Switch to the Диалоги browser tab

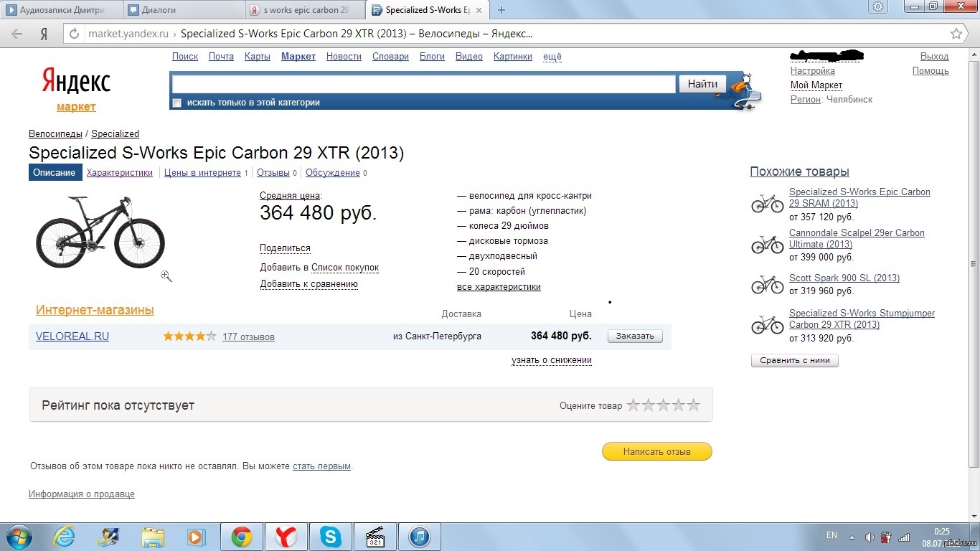183,10
